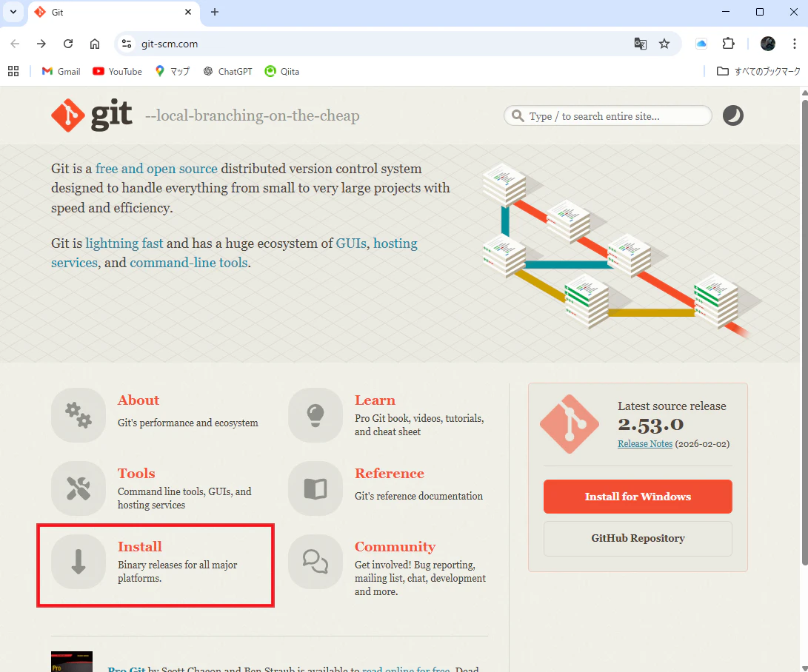The image size is (808, 672).
Task: Open the Extensions puzzle icon
Action: 728,44
